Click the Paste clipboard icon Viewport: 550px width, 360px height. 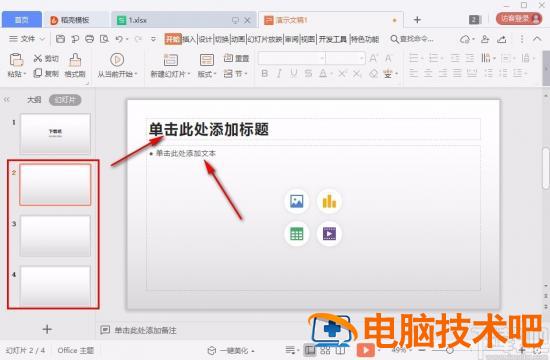click(x=16, y=60)
